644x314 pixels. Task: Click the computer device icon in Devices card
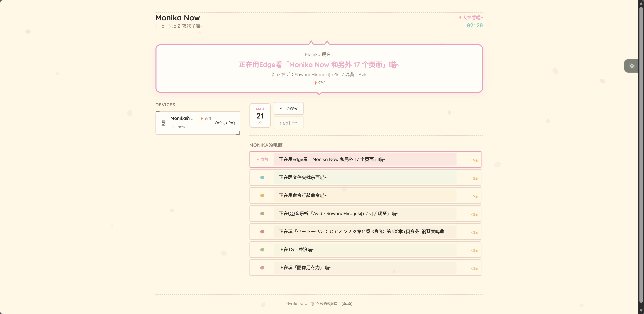(164, 123)
